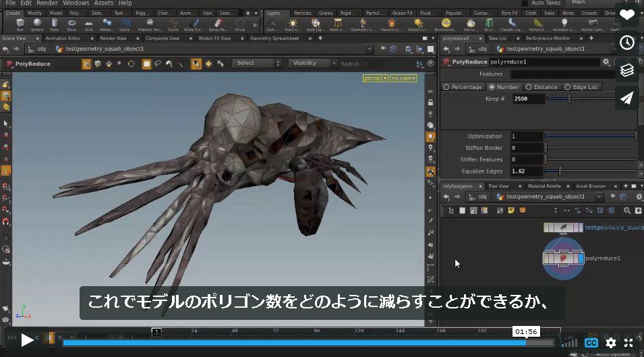644x357 pixels.
Task: Share video with paper plane button
Action: tap(626, 98)
